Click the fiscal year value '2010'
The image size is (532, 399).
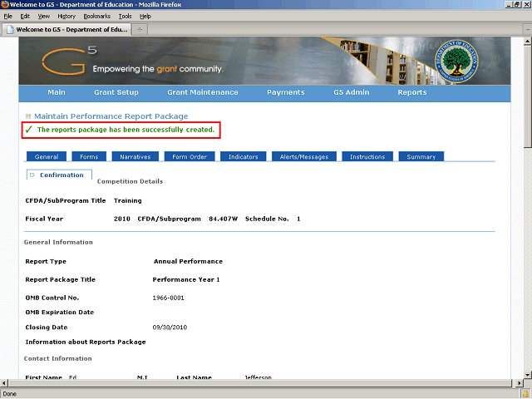[x=122, y=219]
